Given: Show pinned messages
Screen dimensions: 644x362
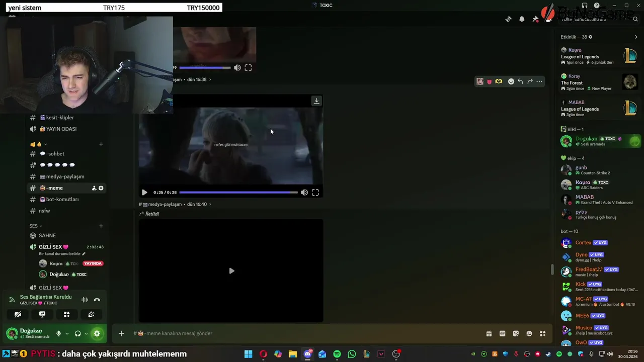Looking at the screenshot, I should tap(535, 19).
